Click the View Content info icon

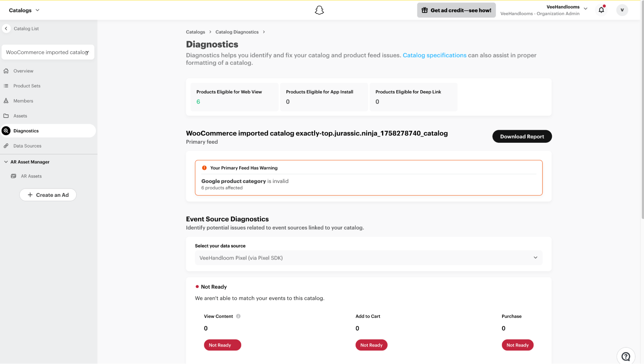click(x=238, y=316)
